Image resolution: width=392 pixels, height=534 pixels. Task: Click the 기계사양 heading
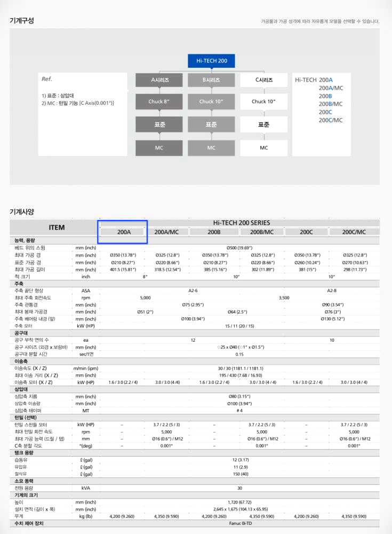[x=22, y=211]
